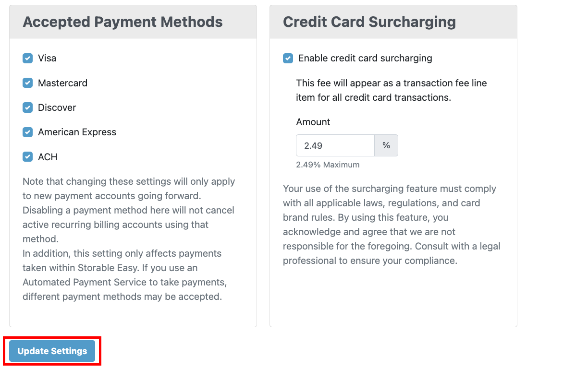Click the Enable credit card surcharging label

pyautogui.click(x=365, y=59)
